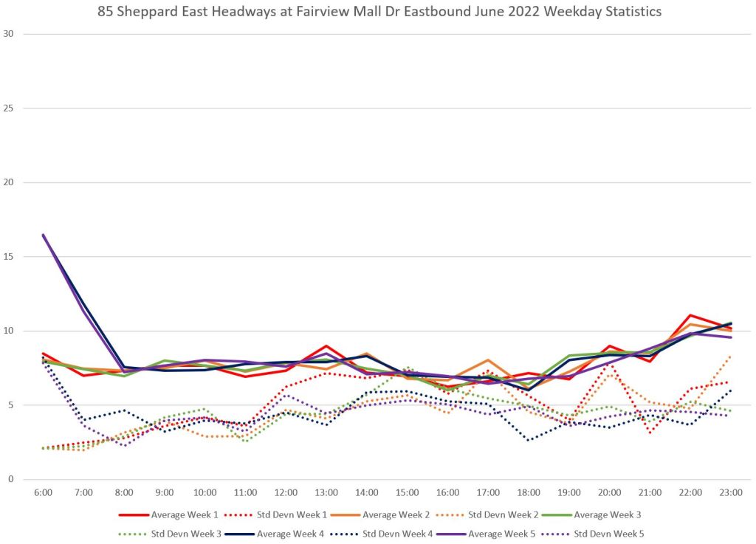Click the 15:00 x-axis time label
The width and height of the screenshot is (756, 544).
tap(407, 492)
